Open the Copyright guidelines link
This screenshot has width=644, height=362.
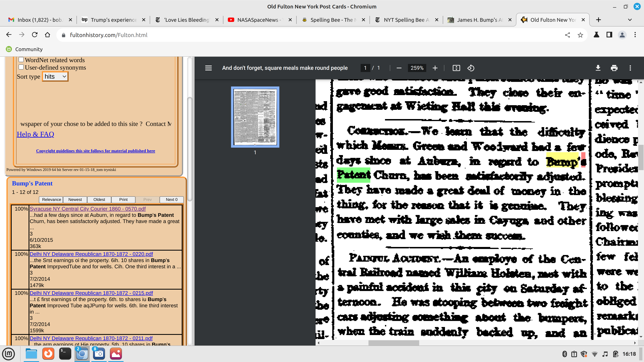pyautogui.click(x=96, y=151)
